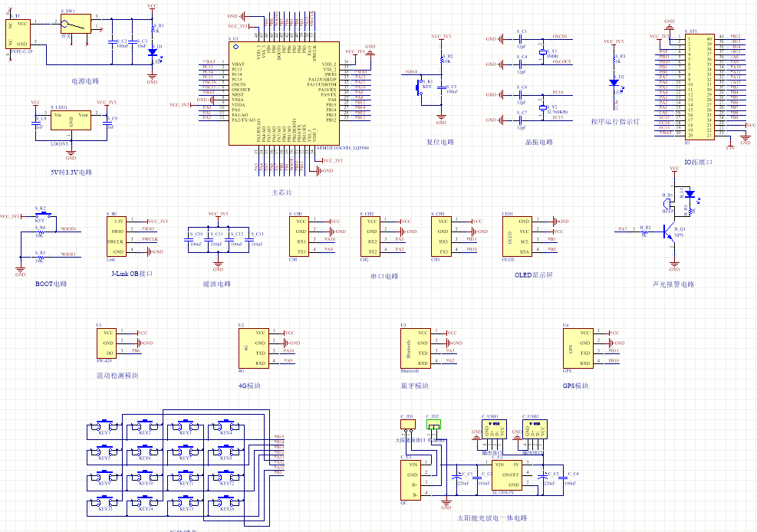Select the S_CH1 serial connector
The height and width of the screenshot is (532, 757).
(x=299, y=236)
